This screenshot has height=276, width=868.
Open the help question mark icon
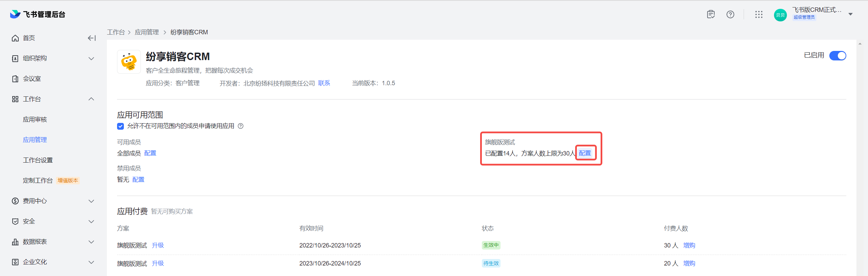click(730, 14)
